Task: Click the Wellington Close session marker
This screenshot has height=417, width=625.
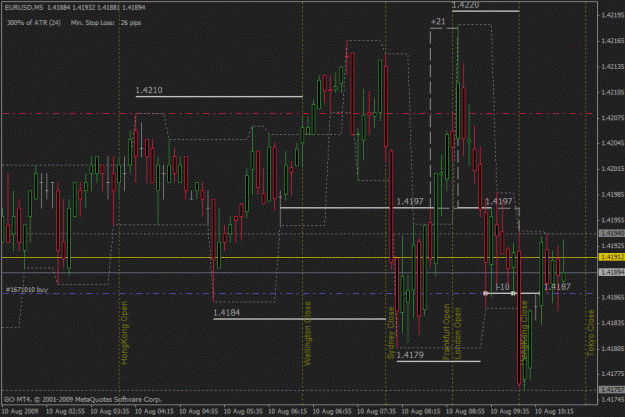Action: [x=307, y=334]
